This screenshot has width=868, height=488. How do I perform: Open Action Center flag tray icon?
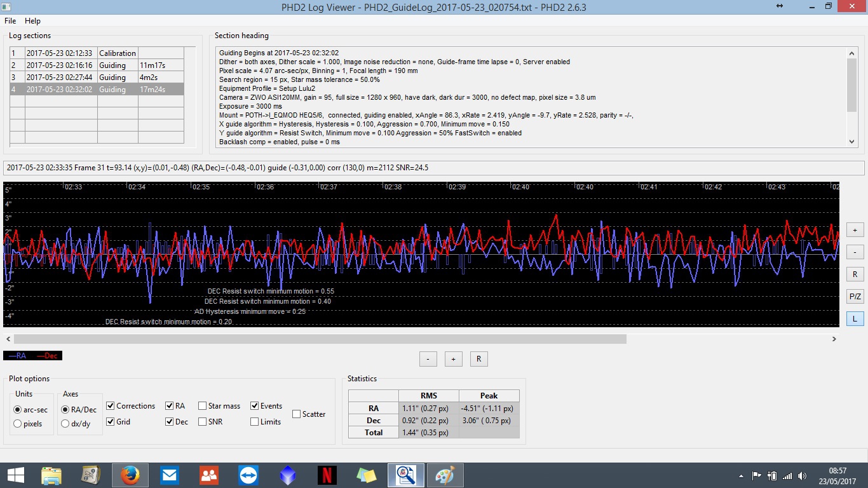click(757, 475)
